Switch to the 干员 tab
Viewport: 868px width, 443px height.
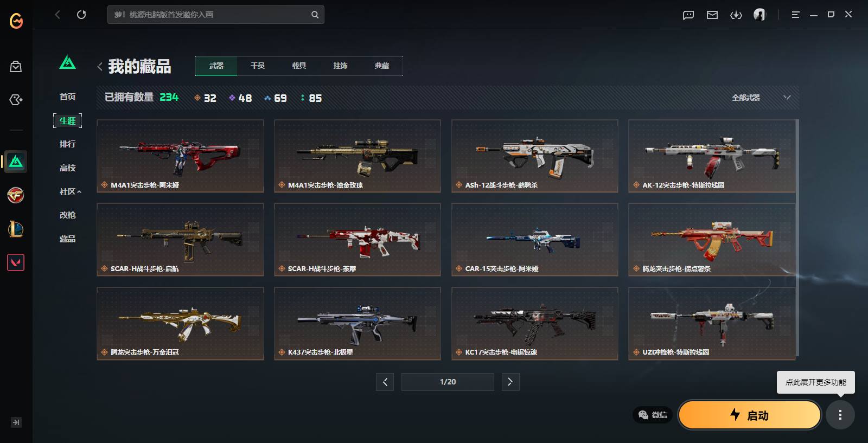(258, 66)
